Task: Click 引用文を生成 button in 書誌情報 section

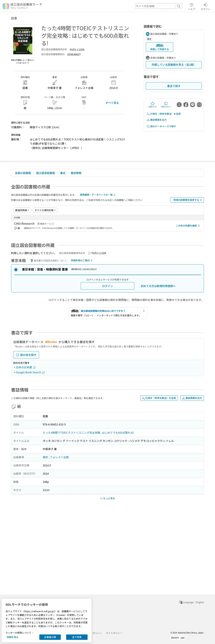Action: (159, 398)
